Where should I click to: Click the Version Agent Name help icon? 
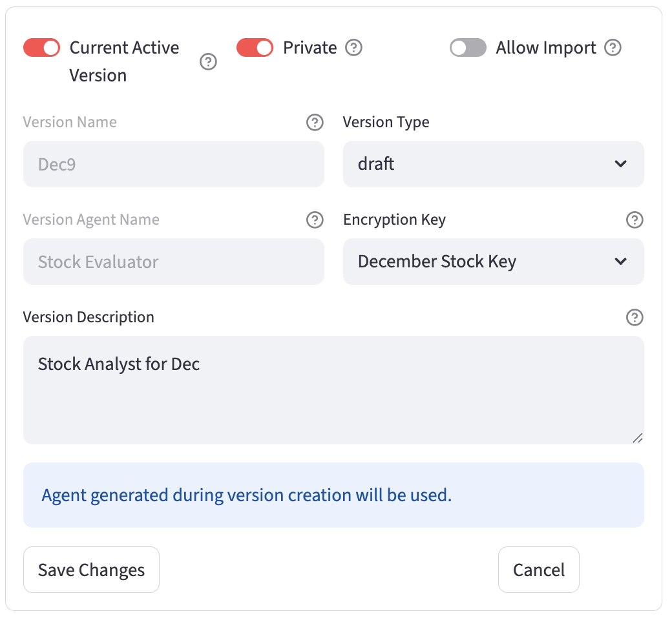pos(315,220)
